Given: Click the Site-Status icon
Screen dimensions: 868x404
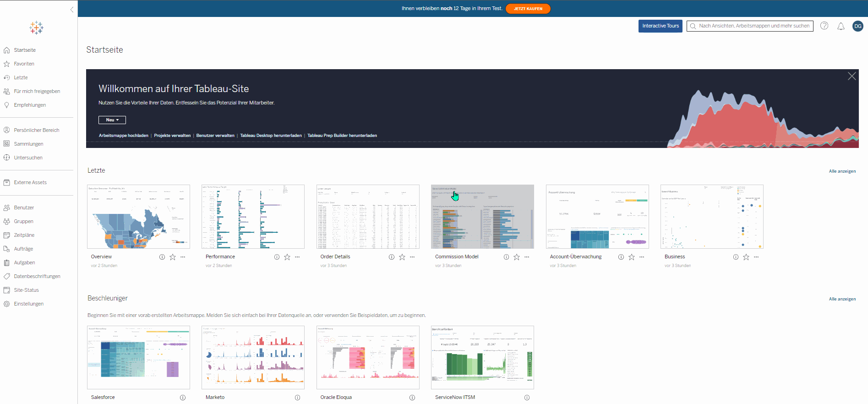Looking at the screenshot, I should [x=6, y=290].
